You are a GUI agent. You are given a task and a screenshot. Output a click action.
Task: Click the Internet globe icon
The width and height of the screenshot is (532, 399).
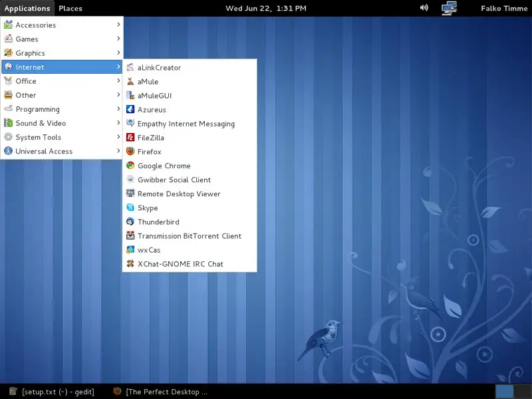pyautogui.click(x=9, y=66)
